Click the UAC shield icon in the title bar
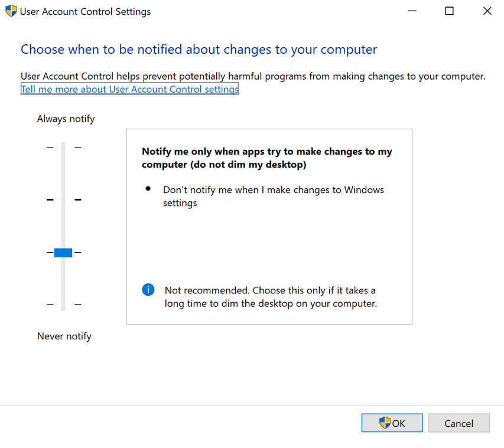Screen dimensions: 504x448 tap(10, 11)
